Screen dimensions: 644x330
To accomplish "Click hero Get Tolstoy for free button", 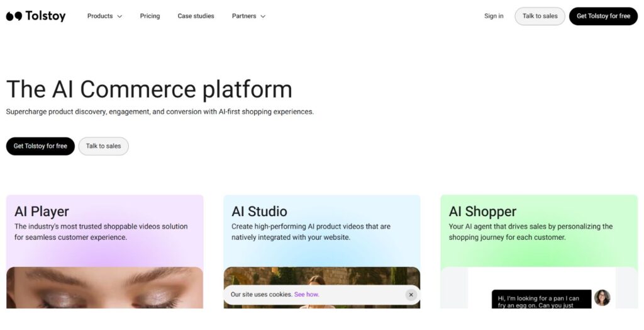I will tap(40, 146).
